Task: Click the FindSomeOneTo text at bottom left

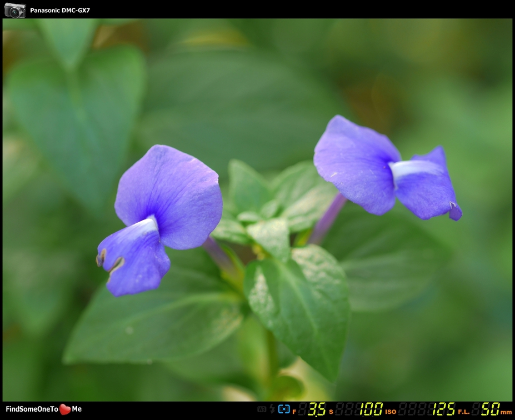Action: (x=32, y=409)
